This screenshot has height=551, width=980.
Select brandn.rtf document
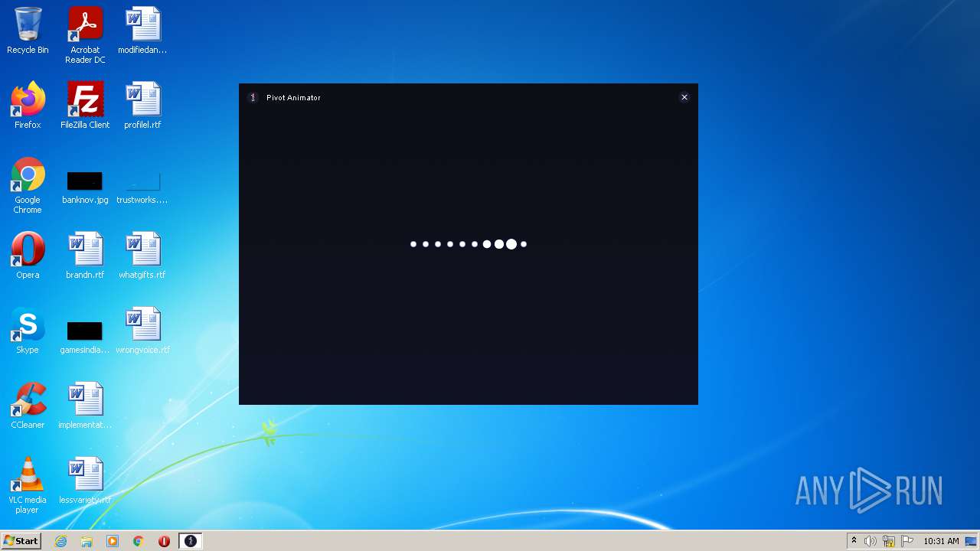point(85,256)
